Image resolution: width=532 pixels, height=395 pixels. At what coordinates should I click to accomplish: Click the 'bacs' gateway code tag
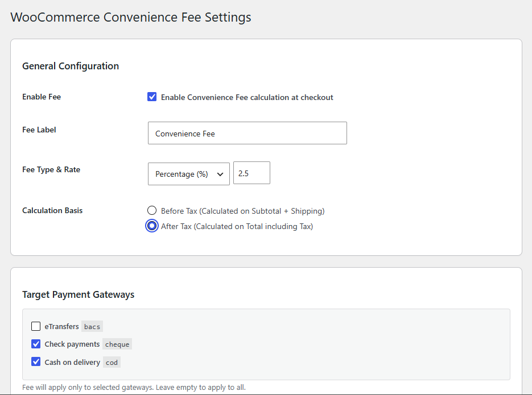point(92,327)
